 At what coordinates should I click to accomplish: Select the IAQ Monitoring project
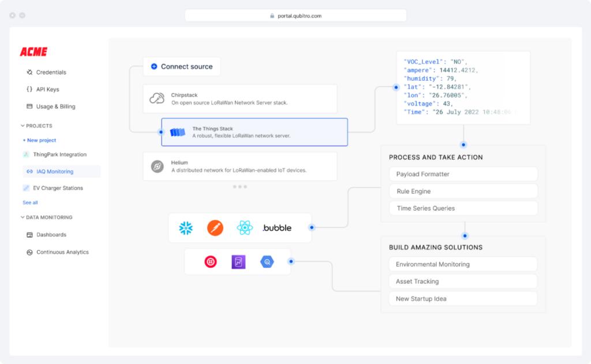click(x=55, y=171)
